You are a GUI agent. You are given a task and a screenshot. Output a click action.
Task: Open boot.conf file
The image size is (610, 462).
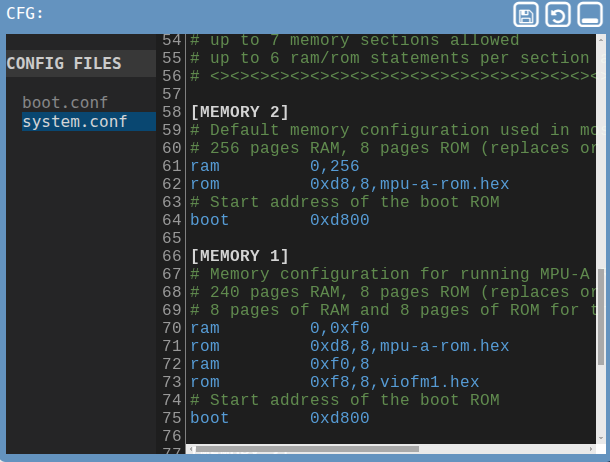65,103
